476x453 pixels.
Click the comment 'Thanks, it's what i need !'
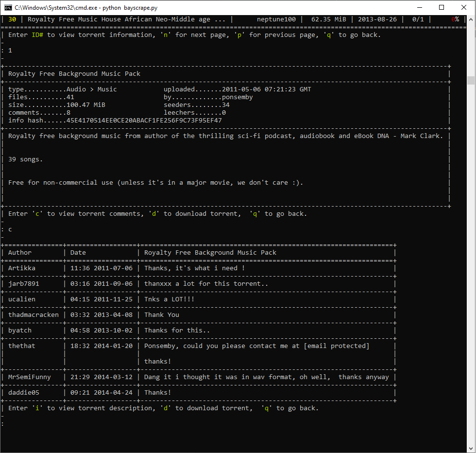[x=195, y=268]
